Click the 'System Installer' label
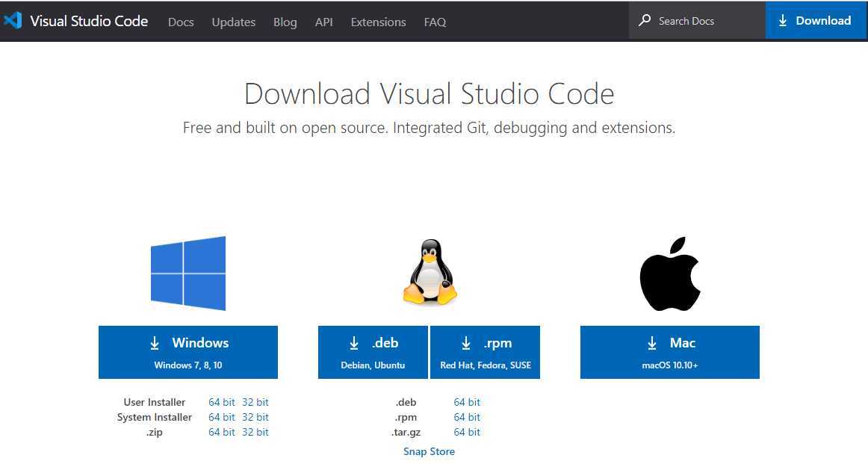Screen dimensions: 868x464 [x=155, y=417]
